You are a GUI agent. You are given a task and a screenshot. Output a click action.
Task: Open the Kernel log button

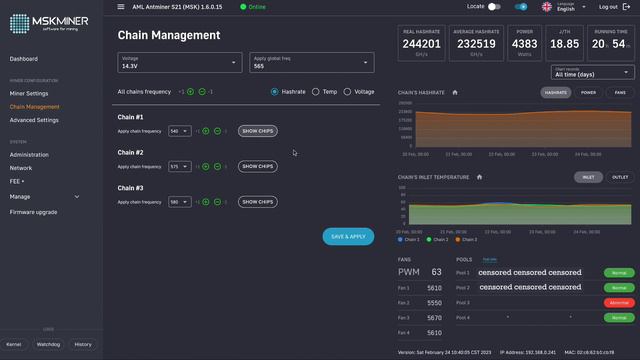[13, 344]
